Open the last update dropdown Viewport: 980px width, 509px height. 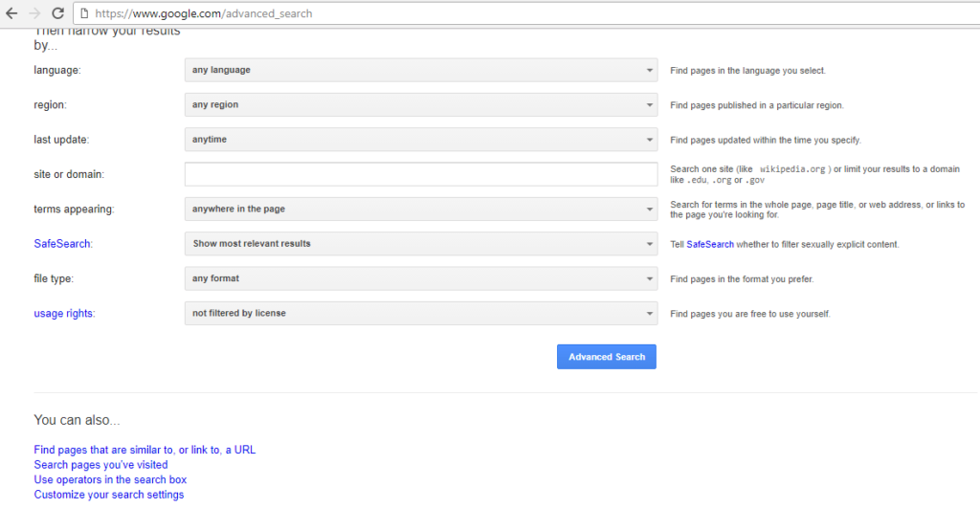tap(421, 140)
